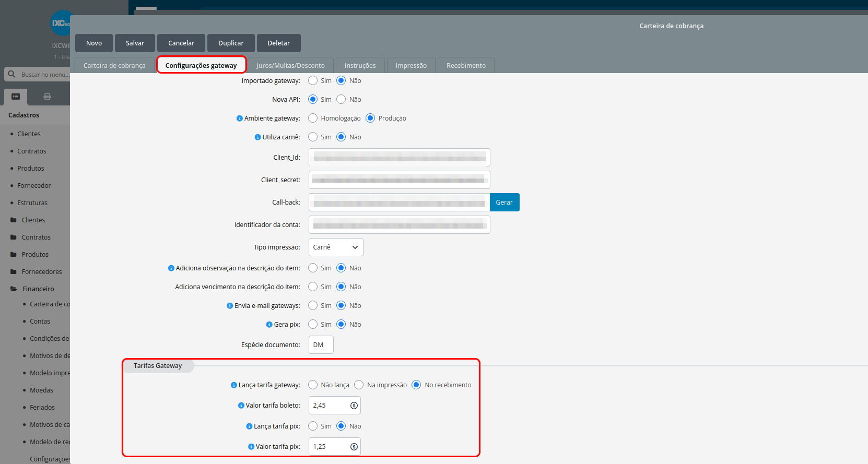Click the Novo button

[x=94, y=43]
